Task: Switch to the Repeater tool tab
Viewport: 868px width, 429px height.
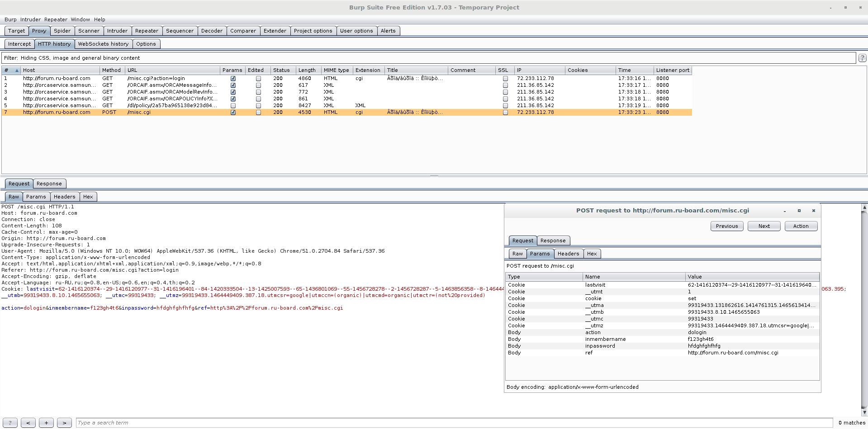Action: pyautogui.click(x=147, y=31)
